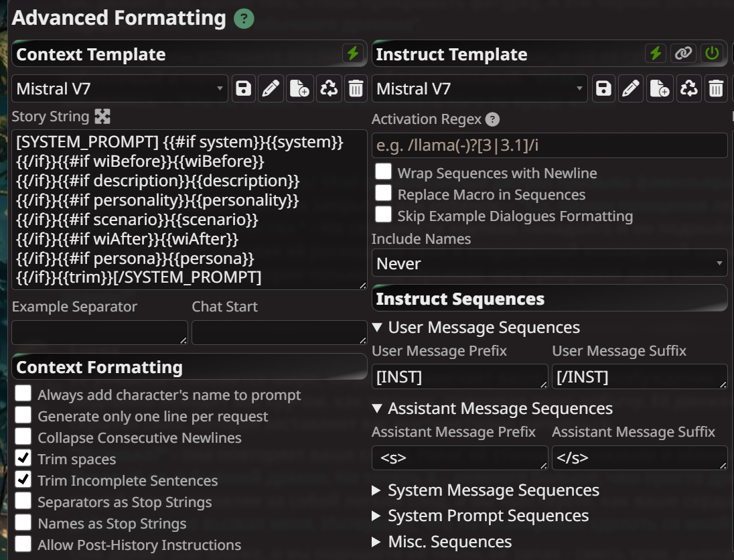Uncheck Trim Incomplete Sentences
734x560 pixels.
point(23,480)
